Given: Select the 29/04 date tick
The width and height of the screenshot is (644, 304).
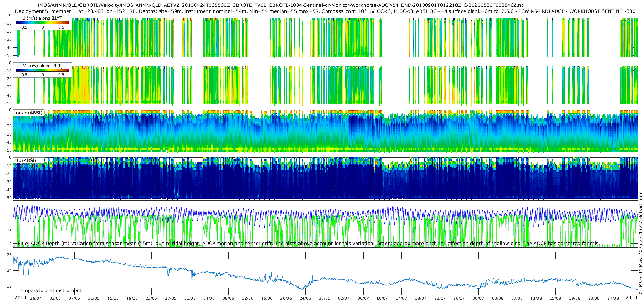Looking at the screenshot, I should click(36, 298).
